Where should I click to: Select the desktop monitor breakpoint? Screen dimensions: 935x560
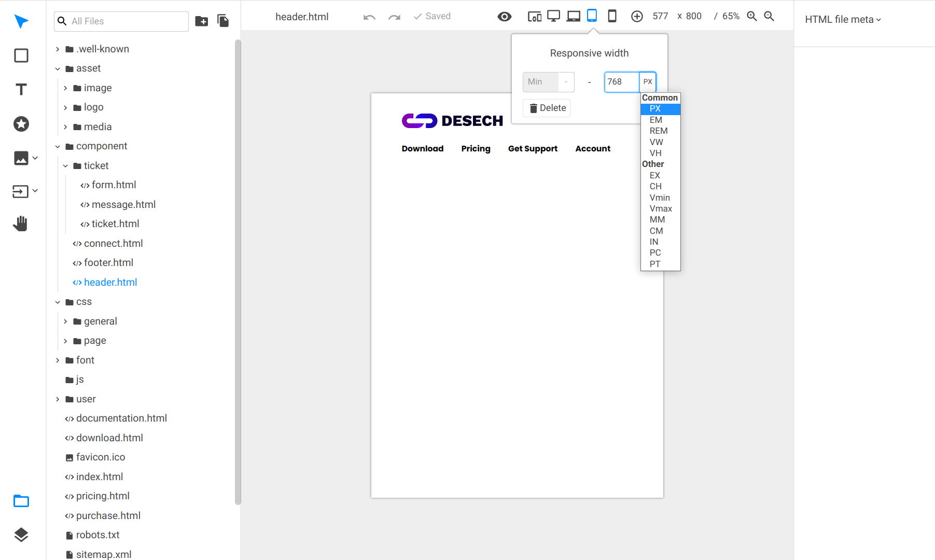pos(554,16)
